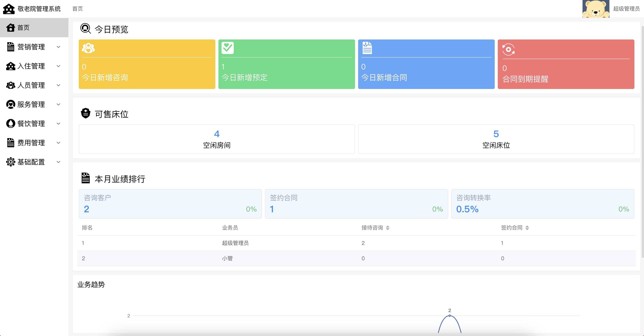Viewport: 644px width, 336px height.
Task: Sort the 签约合同 column
Action: pyautogui.click(x=527, y=228)
